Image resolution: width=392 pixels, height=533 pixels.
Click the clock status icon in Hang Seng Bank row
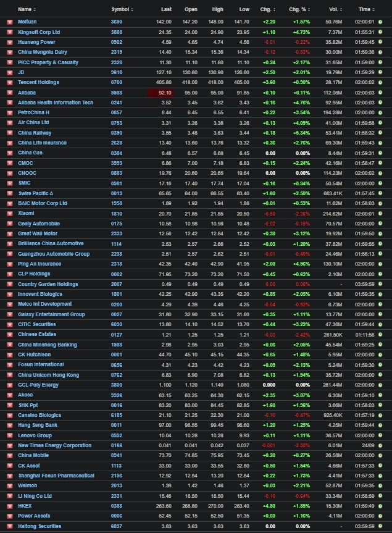[380, 426]
